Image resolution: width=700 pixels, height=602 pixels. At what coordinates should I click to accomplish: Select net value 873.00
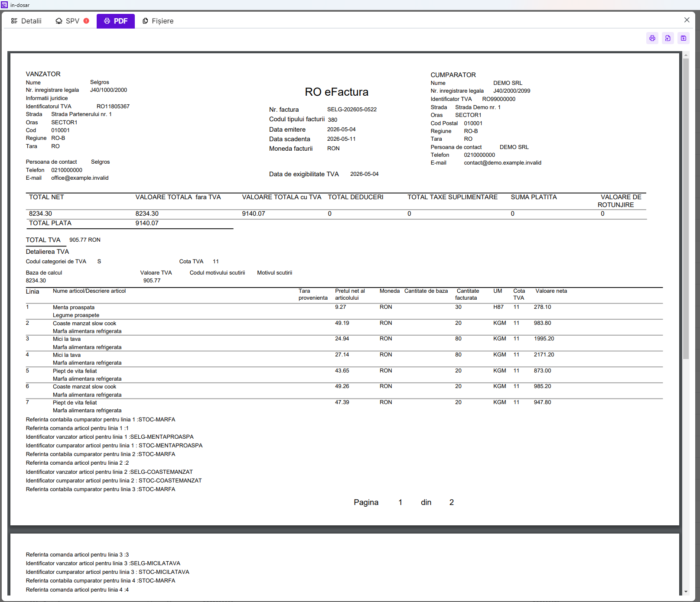[x=543, y=371]
